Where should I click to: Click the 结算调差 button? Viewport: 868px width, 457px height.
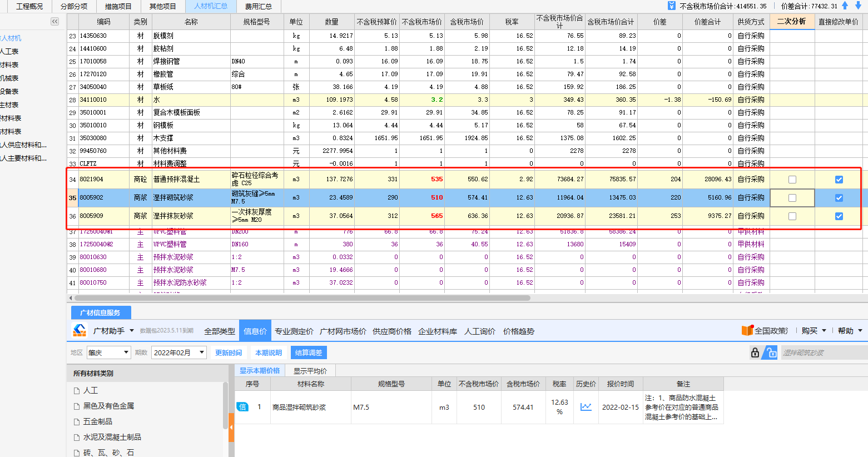click(309, 352)
